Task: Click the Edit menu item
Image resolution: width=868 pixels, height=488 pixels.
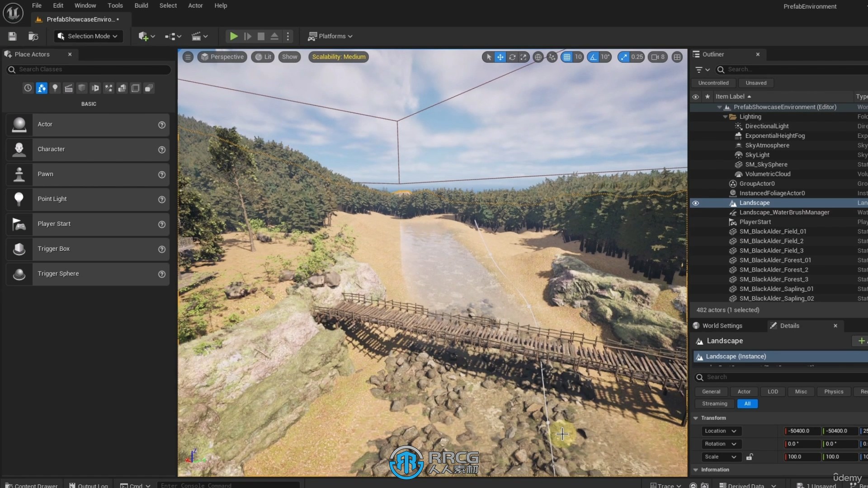Action: (x=57, y=5)
